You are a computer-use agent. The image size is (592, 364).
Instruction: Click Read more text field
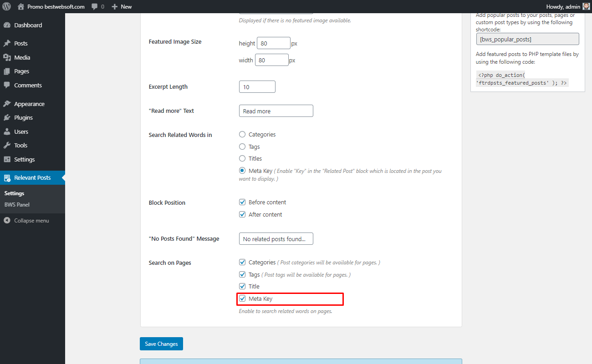(x=276, y=111)
